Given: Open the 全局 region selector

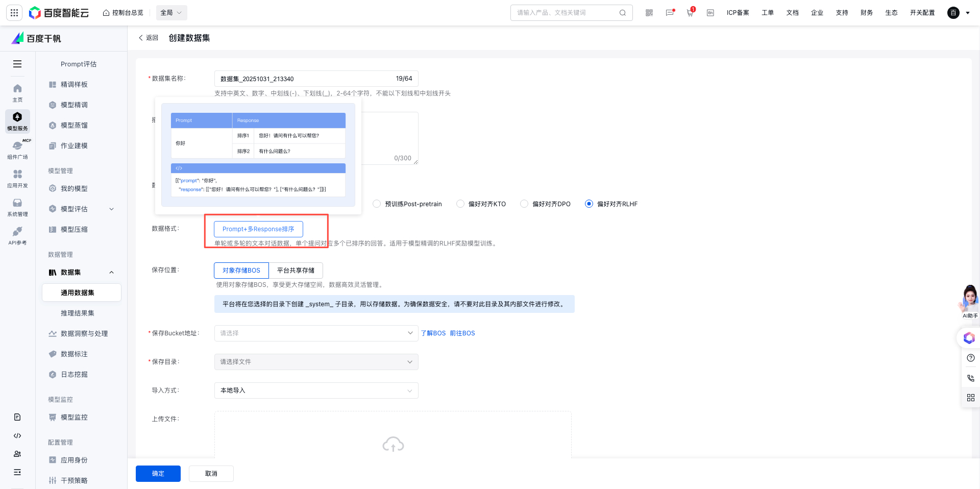Looking at the screenshot, I should click(x=171, y=13).
